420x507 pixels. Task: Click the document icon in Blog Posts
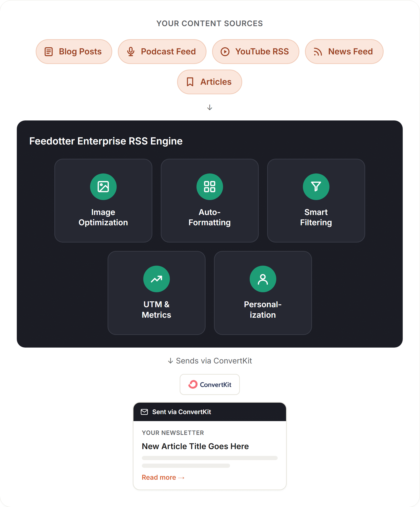[x=49, y=52]
